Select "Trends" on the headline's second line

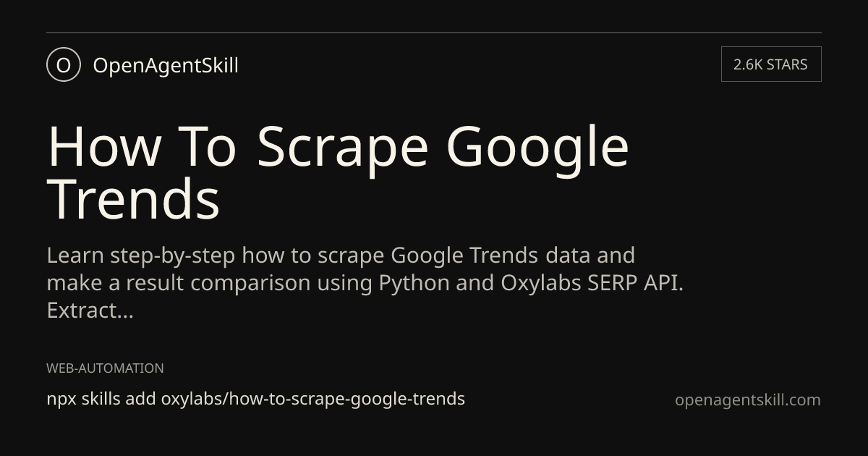click(x=134, y=199)
